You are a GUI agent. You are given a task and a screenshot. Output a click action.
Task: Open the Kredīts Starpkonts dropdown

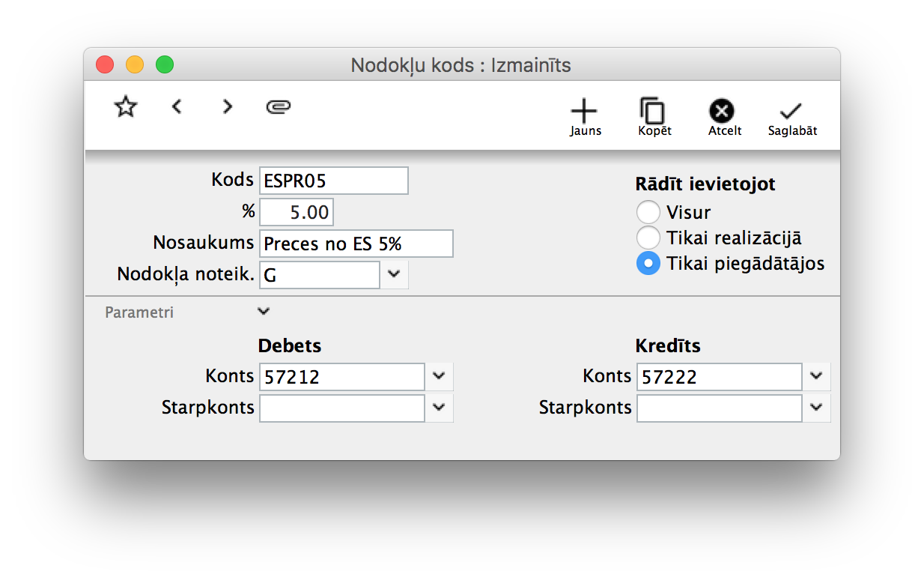817,408
